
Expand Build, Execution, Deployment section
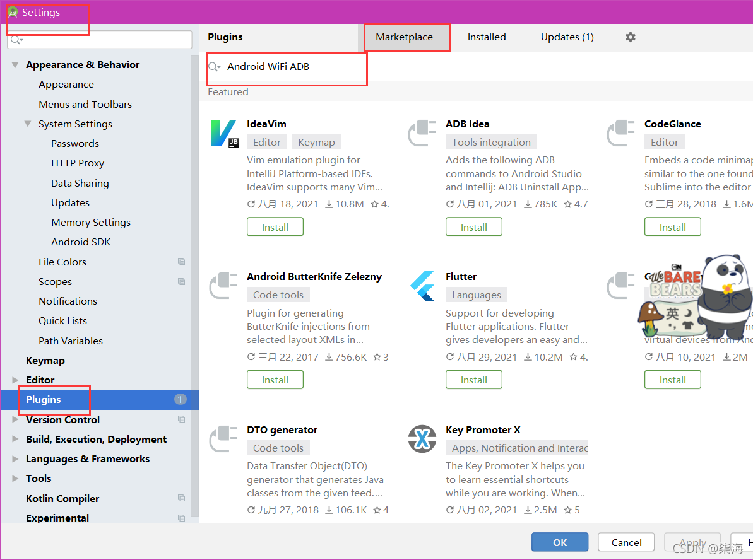[x=15, y=439]
